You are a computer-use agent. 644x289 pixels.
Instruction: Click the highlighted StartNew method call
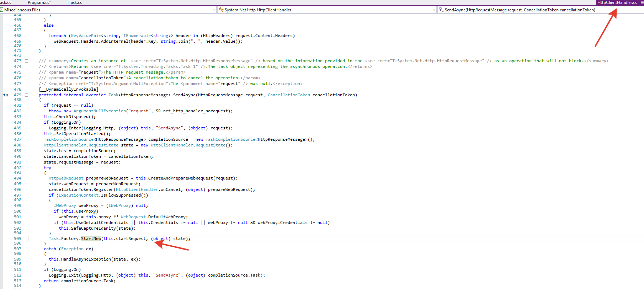coord(91,239)
